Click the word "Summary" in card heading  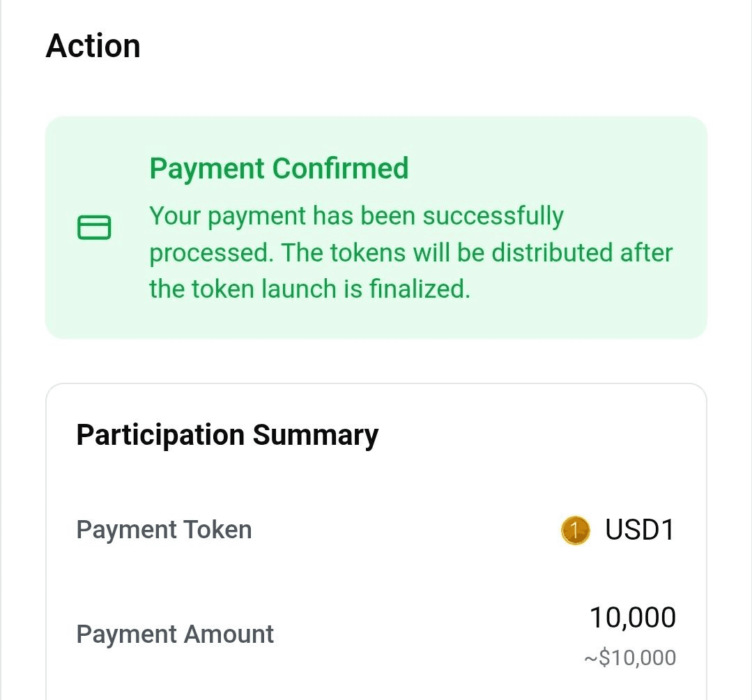[x=315, y=434]
